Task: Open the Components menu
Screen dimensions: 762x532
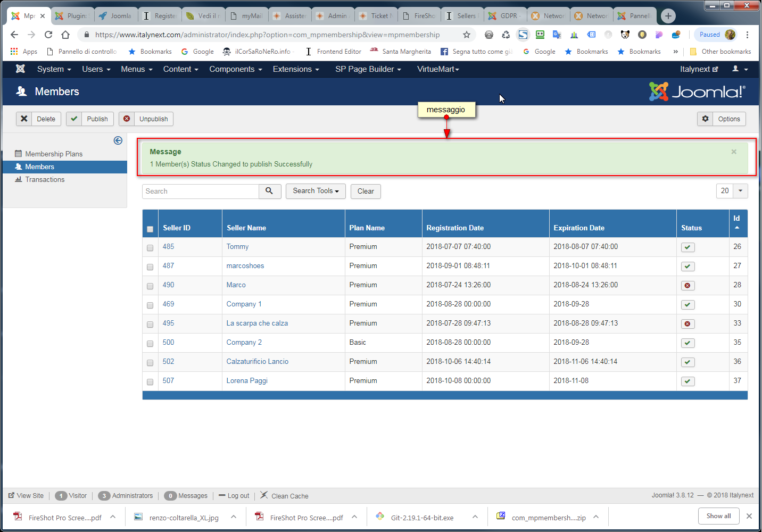Action: tap(236, 69)
